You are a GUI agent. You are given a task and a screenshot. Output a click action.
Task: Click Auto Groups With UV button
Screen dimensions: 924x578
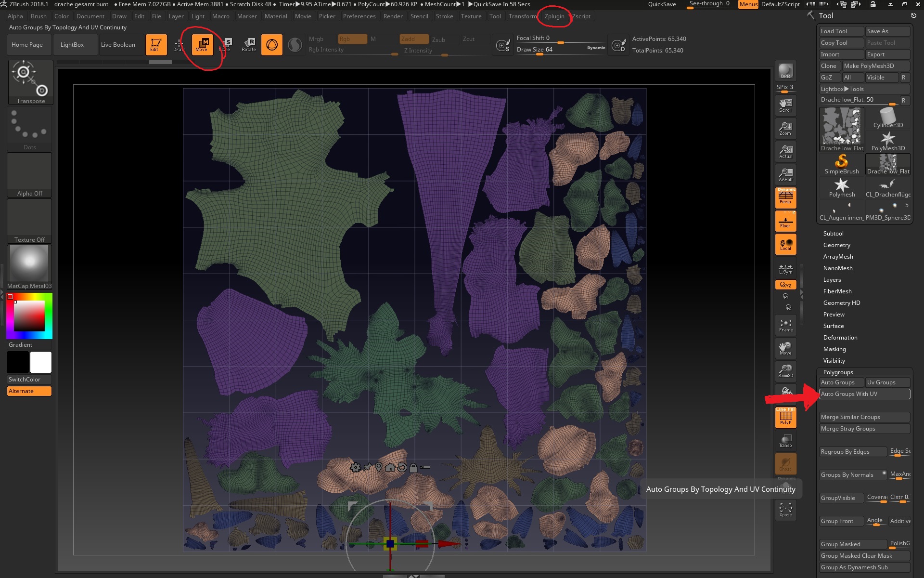tap(864, 394)
